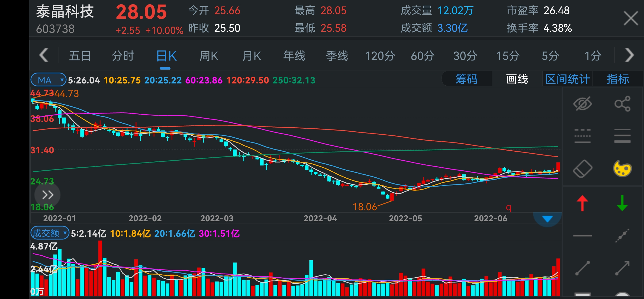Open the 筹码 panel
Viewport: 644px width, 299px height.
click(466, 79)
